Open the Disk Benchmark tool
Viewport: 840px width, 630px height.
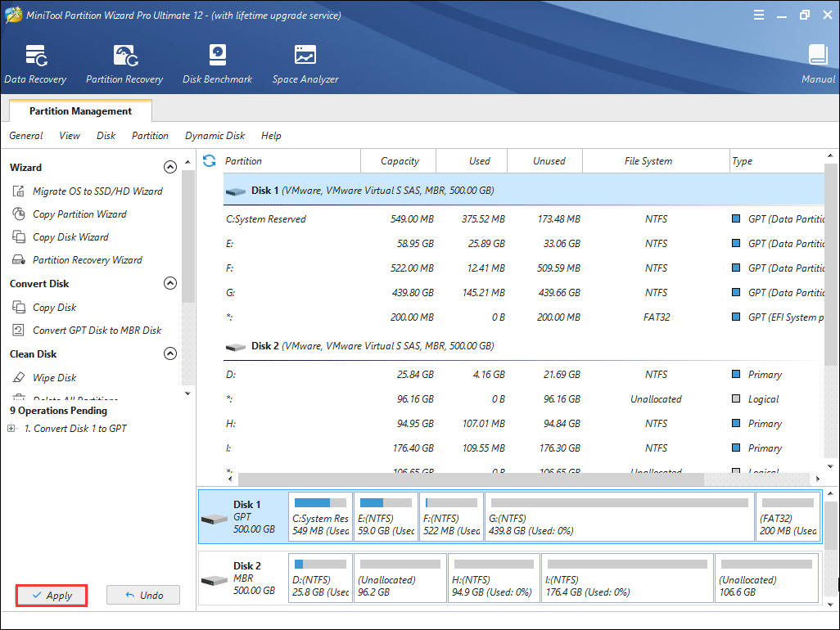click(x=217, y=64)
